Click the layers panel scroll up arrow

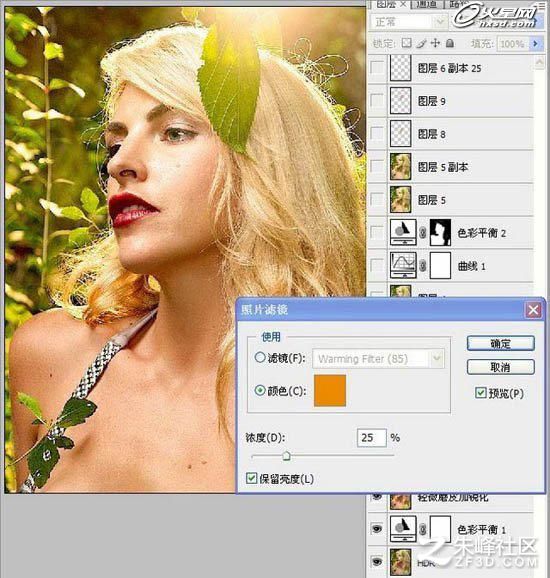(x=540, y=62)
